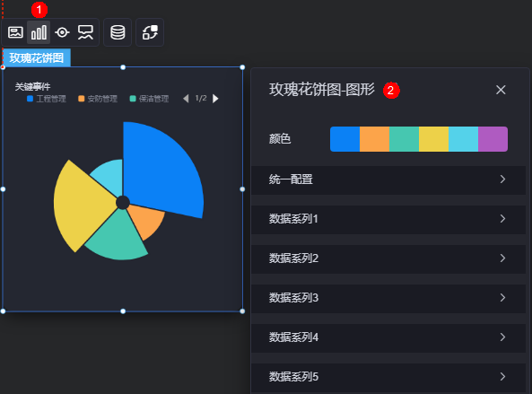Expand the 统一配置 section

coord(388,179)
